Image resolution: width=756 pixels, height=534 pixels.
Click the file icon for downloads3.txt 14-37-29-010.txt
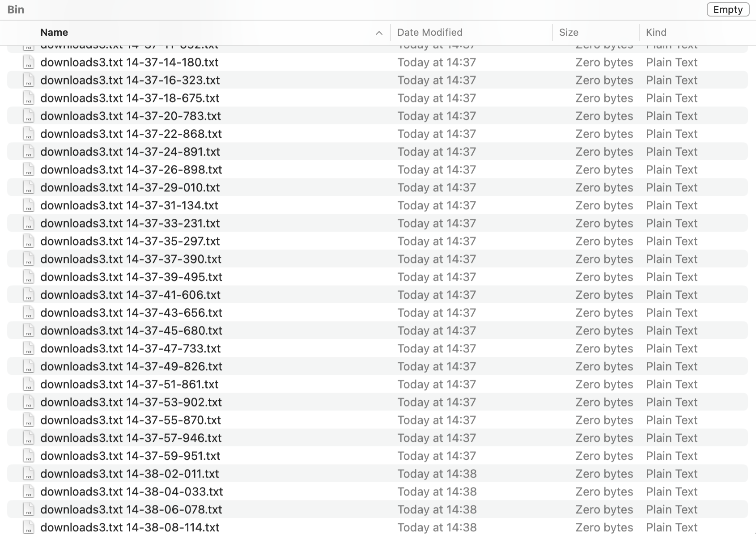[29, 187]
